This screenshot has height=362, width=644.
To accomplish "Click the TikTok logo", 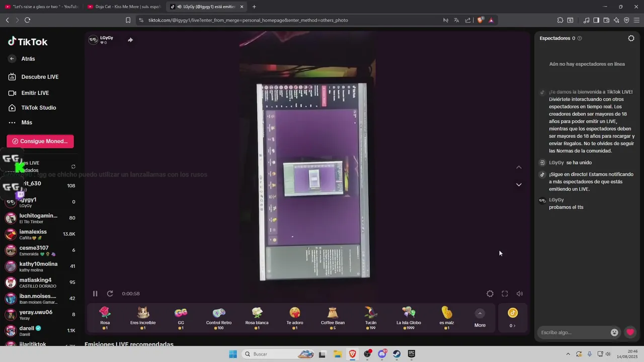I will 28,42.
